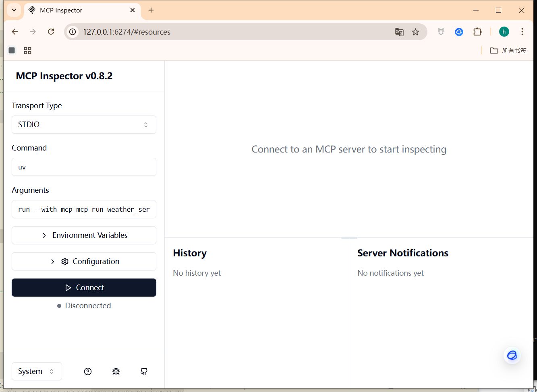Reload the MCP Inspector page
This screenshot has width=537, height=392.
pos(51,32)
